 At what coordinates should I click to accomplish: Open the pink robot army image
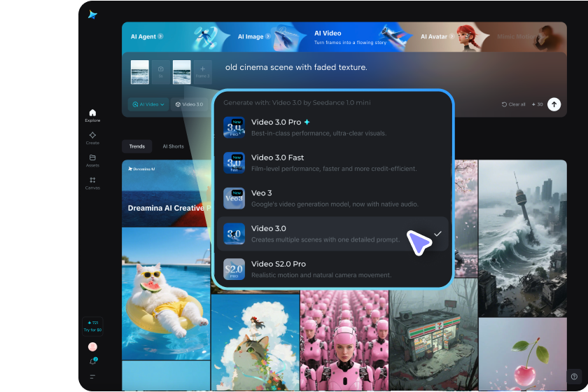point(344,341)
